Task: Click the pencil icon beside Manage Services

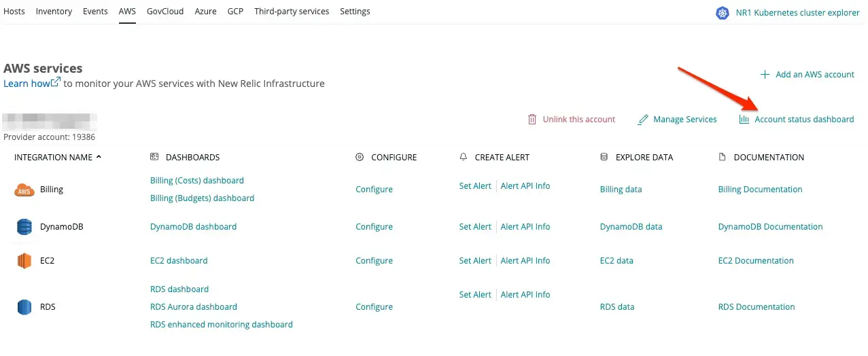Action: tap(643, 120)
